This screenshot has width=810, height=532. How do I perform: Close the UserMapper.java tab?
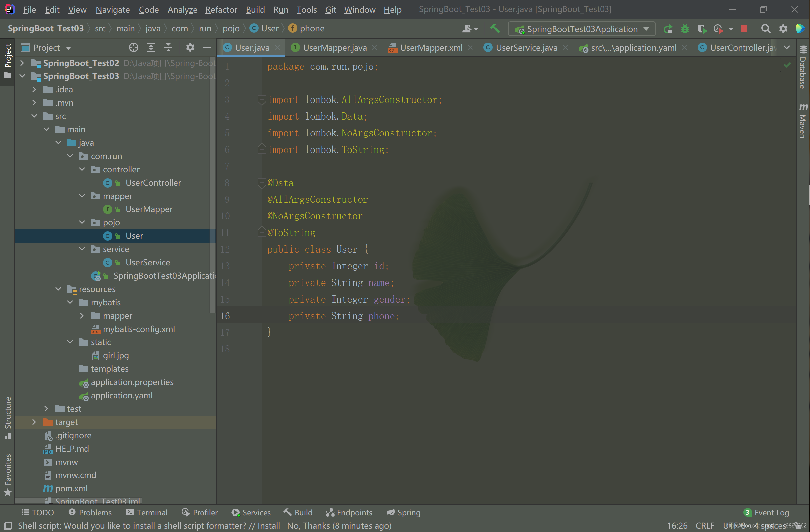tap(374, 48)
